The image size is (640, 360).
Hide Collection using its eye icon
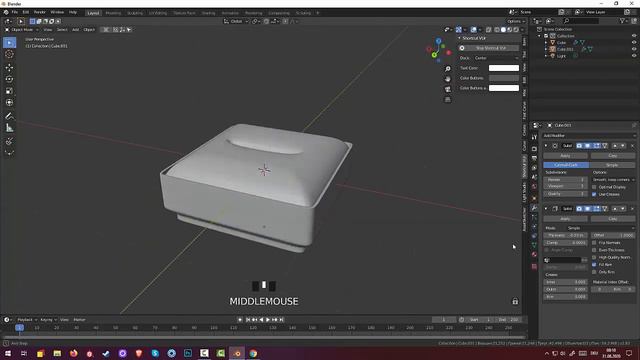click(634, 36)
